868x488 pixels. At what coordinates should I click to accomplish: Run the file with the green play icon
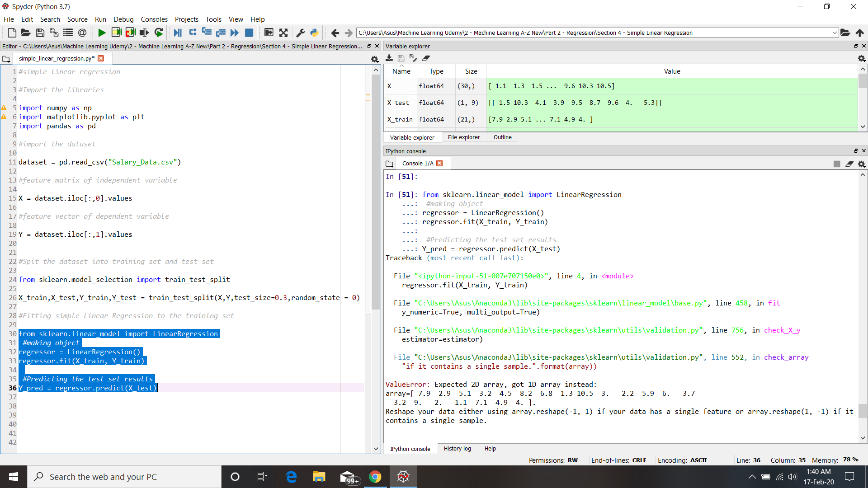click(102, 33)
